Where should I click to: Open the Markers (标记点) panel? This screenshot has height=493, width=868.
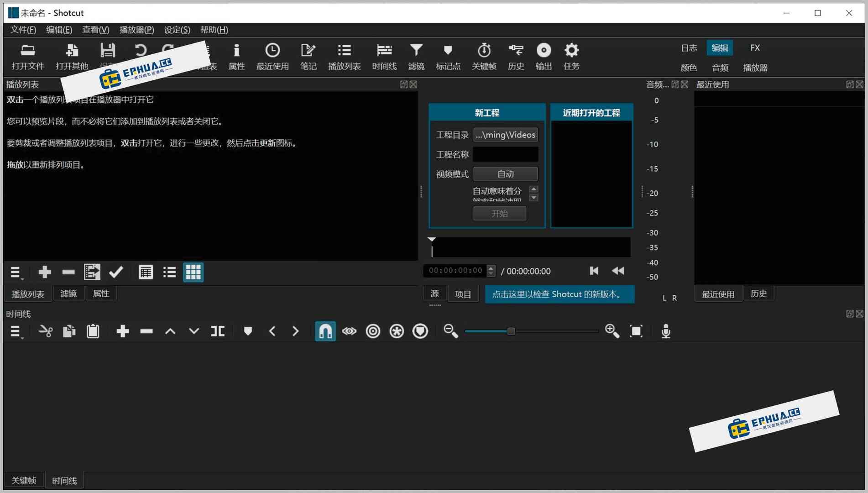(x=448, y=56)
